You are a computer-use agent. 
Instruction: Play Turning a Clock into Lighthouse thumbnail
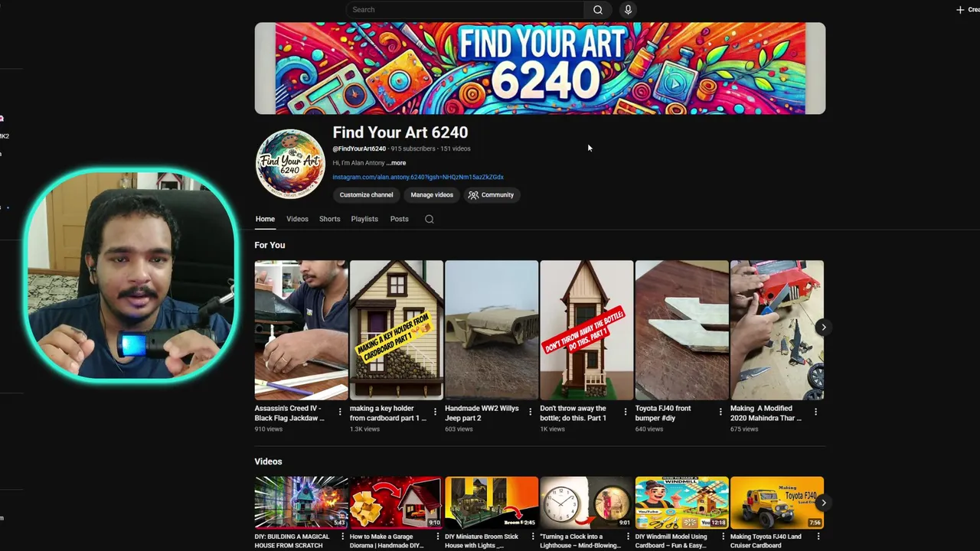[x=586, y=503]
